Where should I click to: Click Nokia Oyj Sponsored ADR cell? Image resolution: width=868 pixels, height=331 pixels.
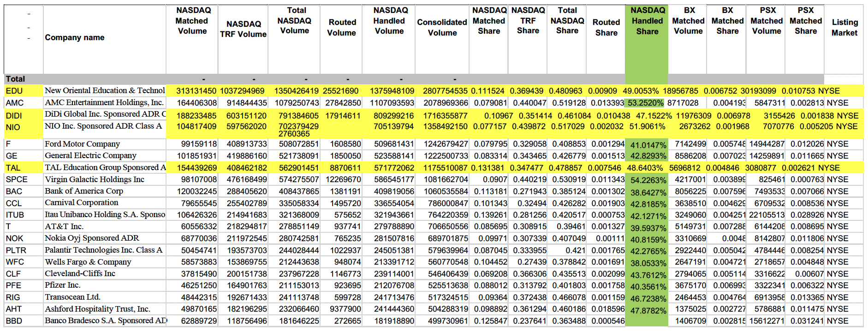[x=92, y=238]
